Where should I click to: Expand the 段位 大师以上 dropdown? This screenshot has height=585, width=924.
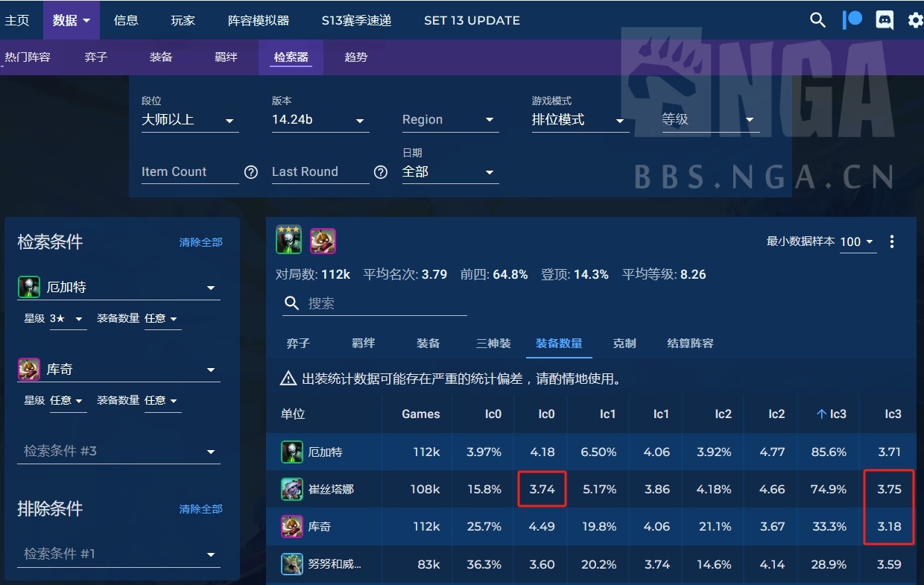click(x=190, y=120)
